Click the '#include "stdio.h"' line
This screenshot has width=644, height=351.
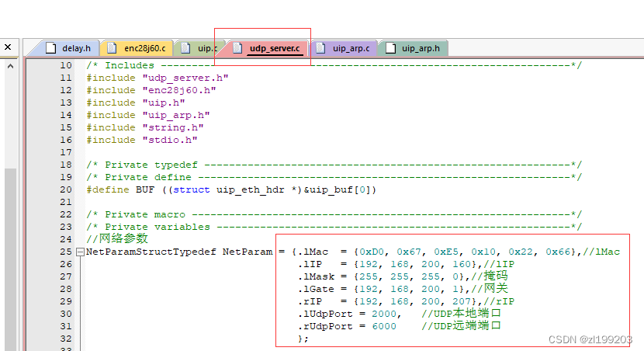point(142,140)
